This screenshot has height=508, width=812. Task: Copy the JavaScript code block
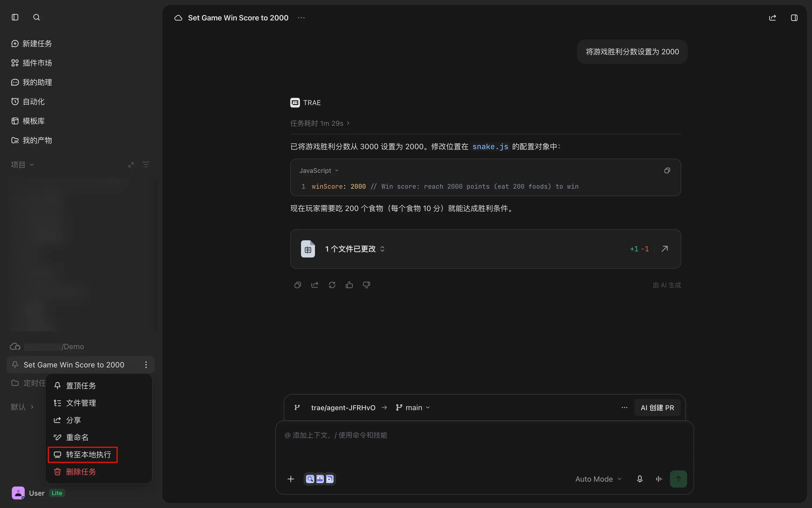(667, 171)
